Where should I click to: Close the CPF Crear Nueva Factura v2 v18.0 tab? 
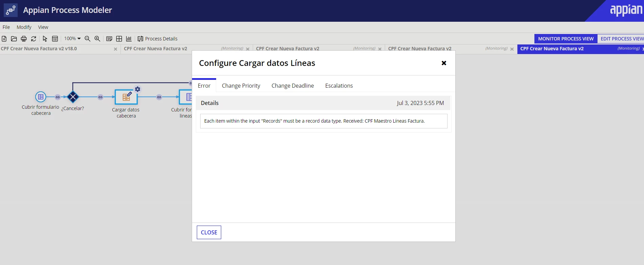115,49
